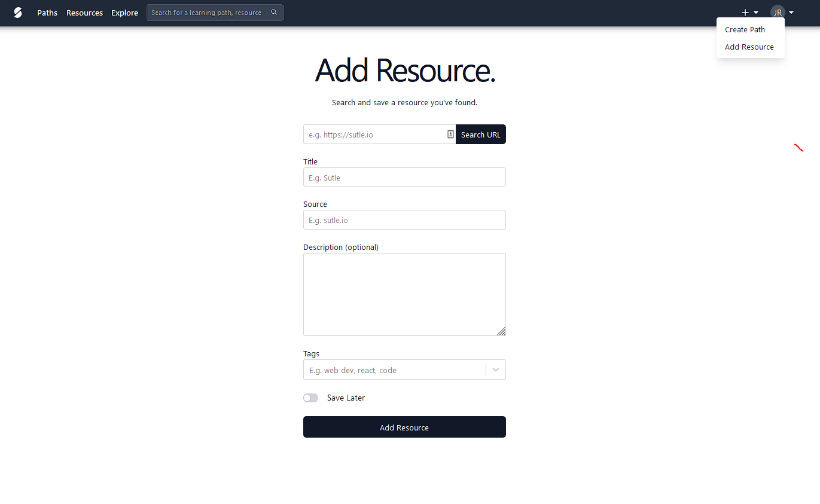Click the paste icon inside the URL field
This screenshot has height=504, width=820.
[x=450, y=134]
